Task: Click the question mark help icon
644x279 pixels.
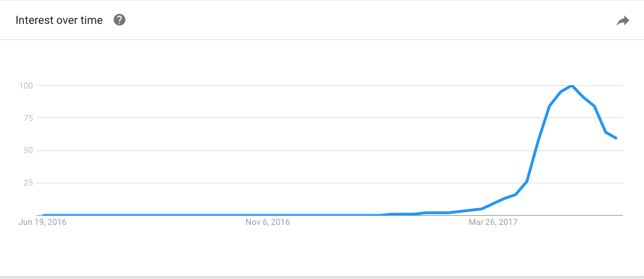Action: tap(120, 20)
